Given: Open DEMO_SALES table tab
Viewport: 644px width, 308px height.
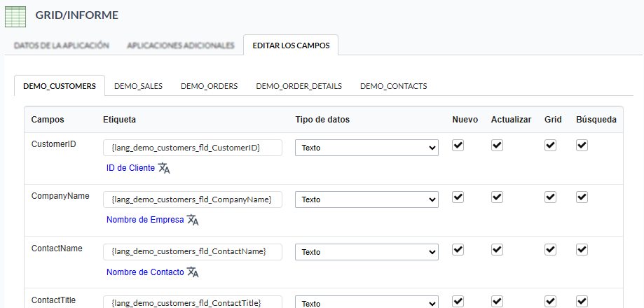Looking at the screenshot, I should tap(139, 86).
